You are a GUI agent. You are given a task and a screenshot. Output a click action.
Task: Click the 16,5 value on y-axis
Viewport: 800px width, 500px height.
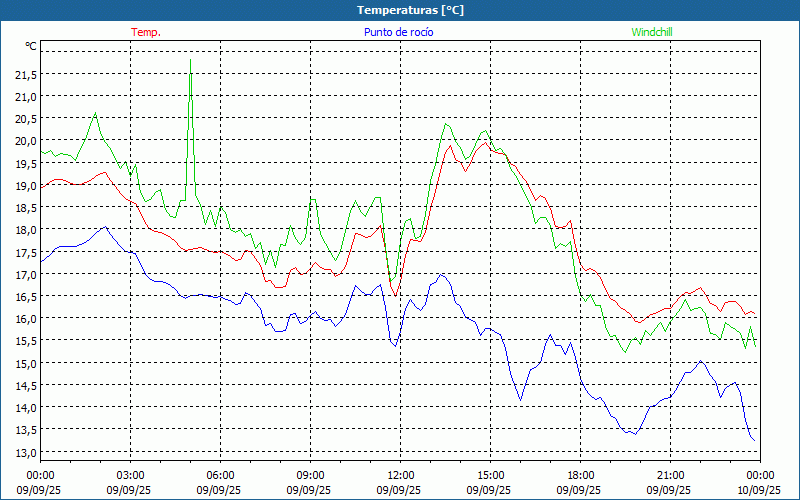click(25, 297)
